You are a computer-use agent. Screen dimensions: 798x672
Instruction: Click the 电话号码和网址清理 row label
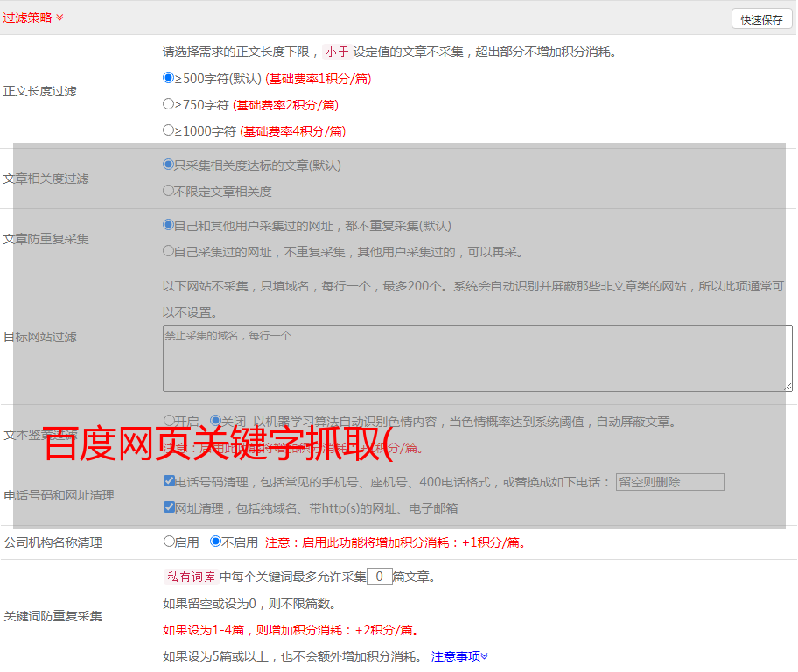59,495
